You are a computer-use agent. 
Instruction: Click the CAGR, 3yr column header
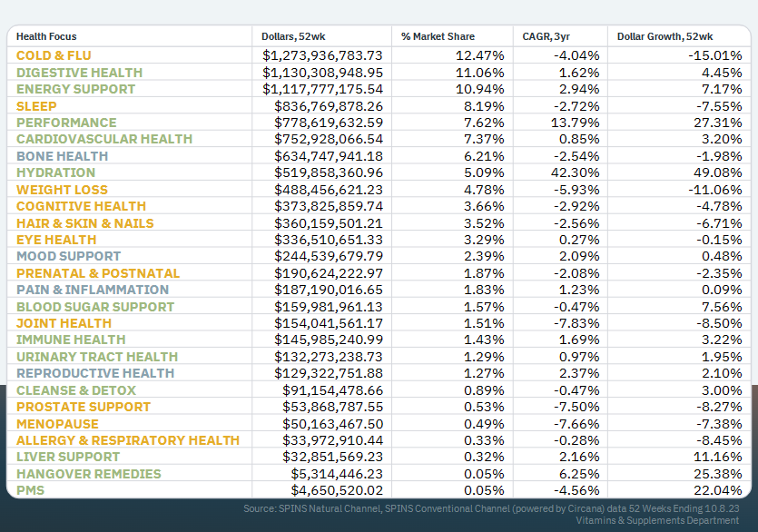pyautogui.click(x=546, y=36)
